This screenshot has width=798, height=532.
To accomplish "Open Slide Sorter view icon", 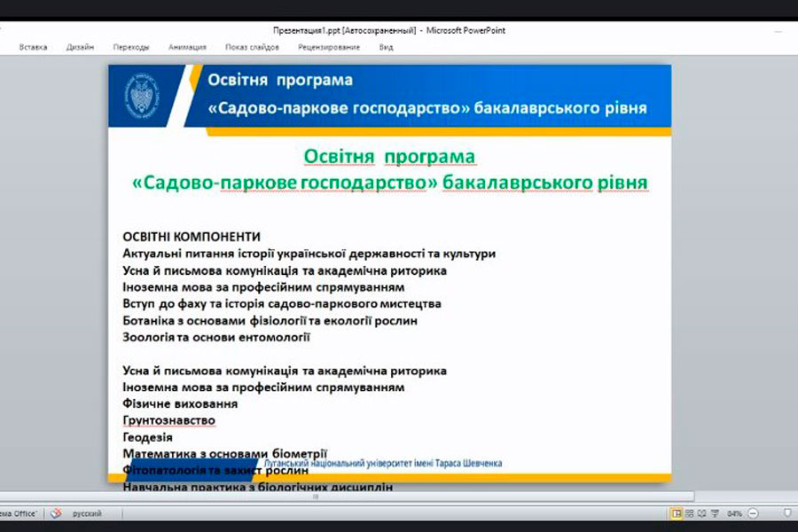I will pos(690,513).
